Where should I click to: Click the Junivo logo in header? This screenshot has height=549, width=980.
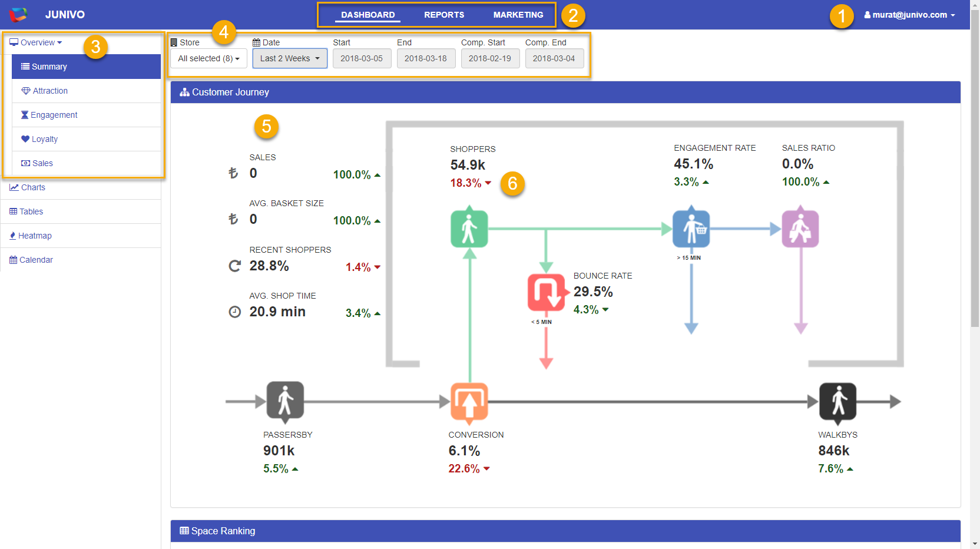(19, 15)
